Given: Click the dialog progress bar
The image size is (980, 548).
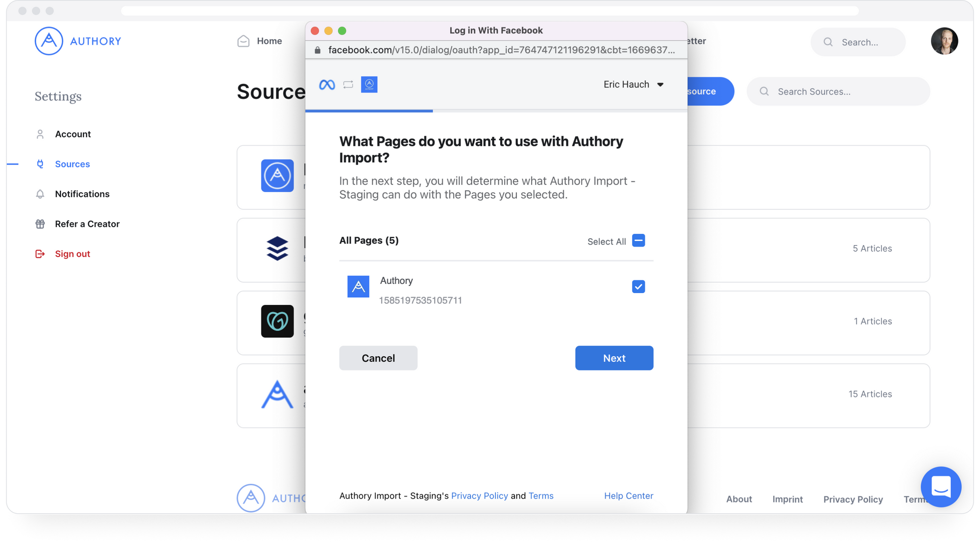Looking at the screenshot, I should (x=496, y=111).
